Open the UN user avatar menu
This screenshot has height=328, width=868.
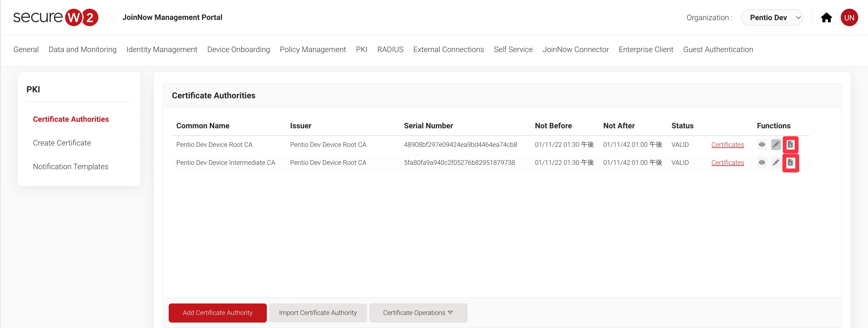click(849, 17)
